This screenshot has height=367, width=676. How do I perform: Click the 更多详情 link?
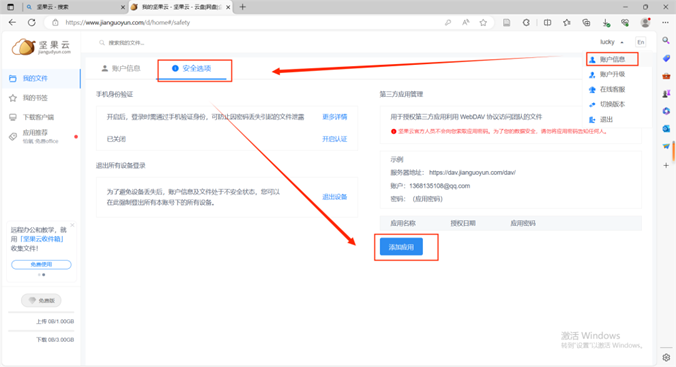pos(335,117)
